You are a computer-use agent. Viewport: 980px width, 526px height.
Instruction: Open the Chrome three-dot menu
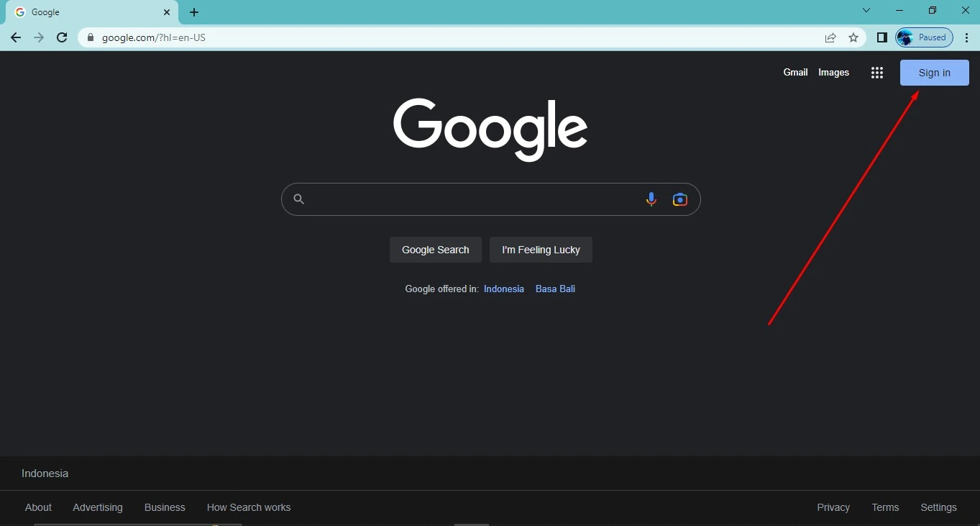point(967,37)
